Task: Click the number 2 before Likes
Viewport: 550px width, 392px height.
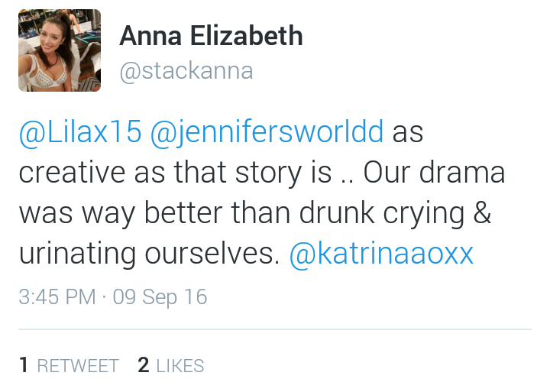Action: pyautogui.click(x=144, y=365)
